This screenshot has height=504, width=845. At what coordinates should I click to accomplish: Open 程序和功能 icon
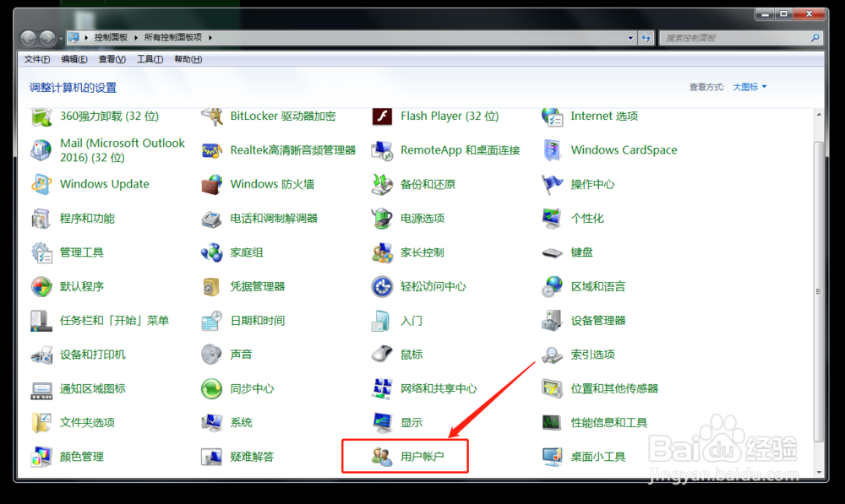click(x=41, y=219)
